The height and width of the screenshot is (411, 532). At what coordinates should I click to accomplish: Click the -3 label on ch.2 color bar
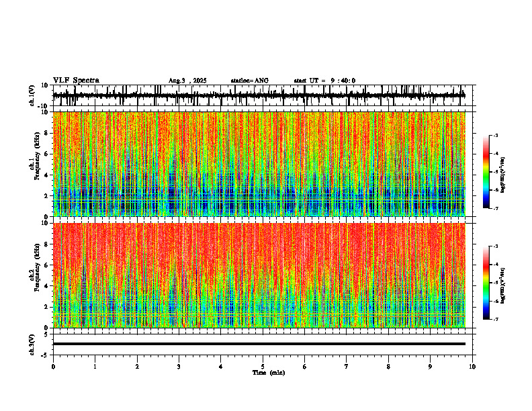click(496, 246)
